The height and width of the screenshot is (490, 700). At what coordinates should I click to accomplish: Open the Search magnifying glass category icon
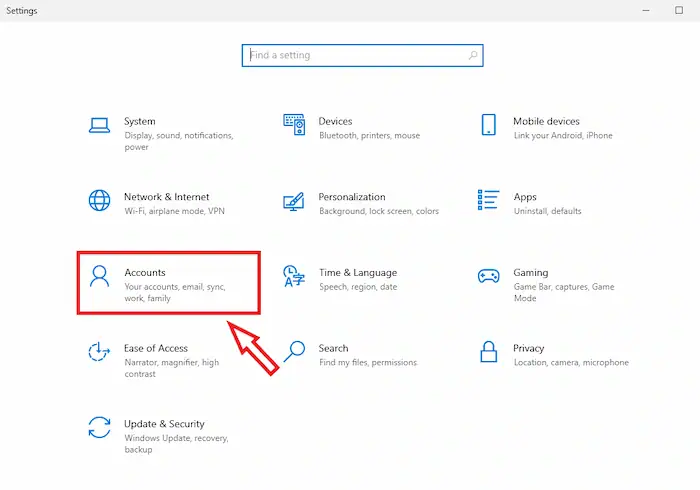295,351
